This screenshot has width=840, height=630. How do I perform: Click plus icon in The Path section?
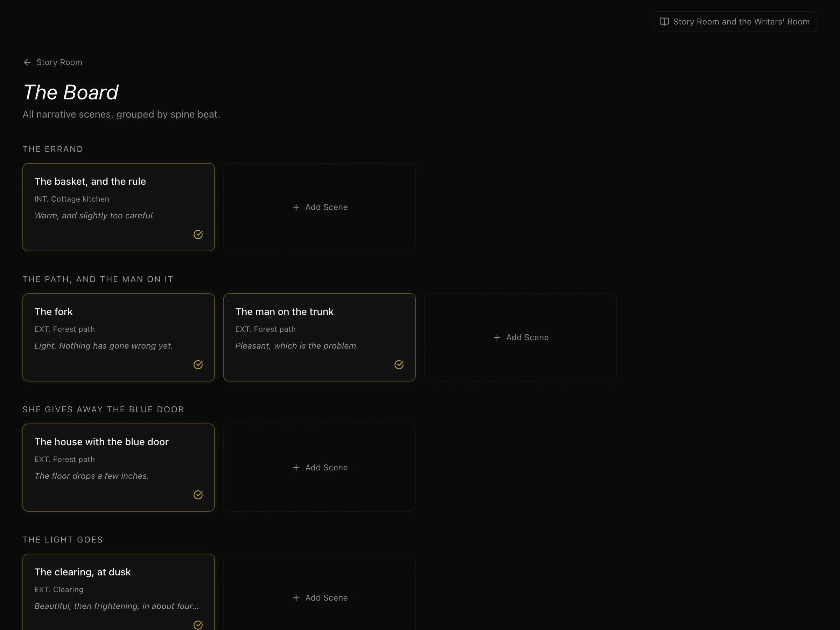coord(497,337)
